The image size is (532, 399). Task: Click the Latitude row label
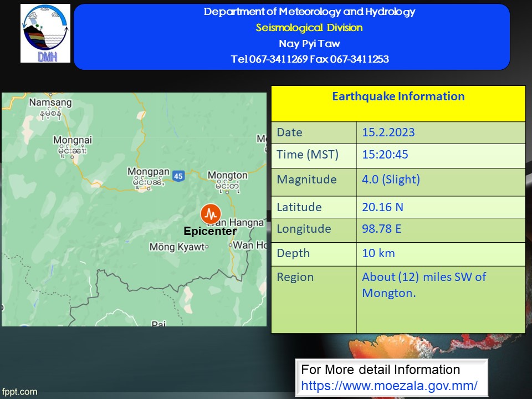pyautogui.click(x=299, y=207)
